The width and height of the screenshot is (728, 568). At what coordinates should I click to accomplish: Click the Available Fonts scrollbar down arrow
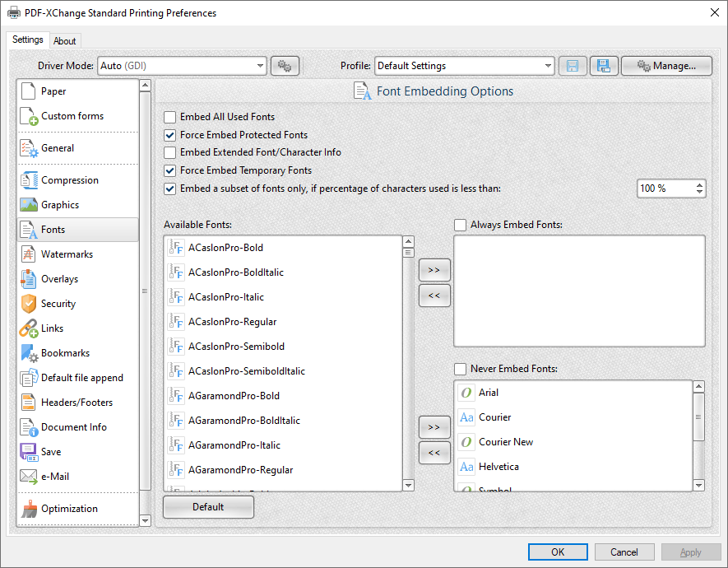(408, 486)
